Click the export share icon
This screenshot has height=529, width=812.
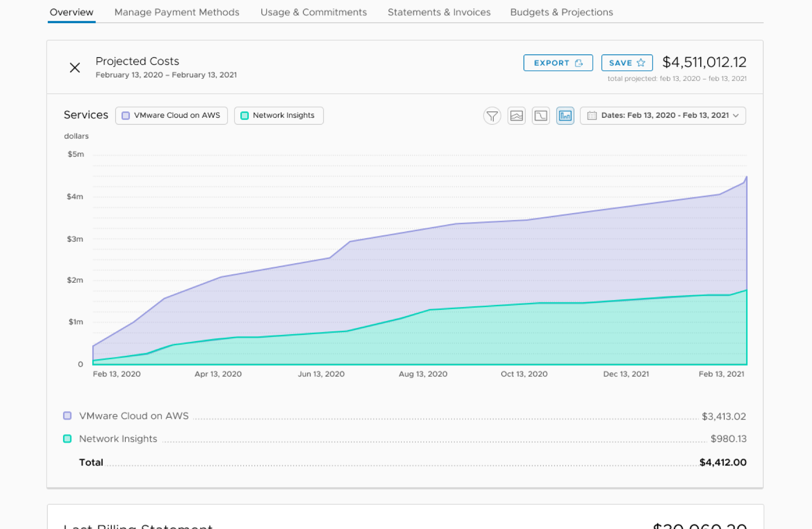point(579,63)
